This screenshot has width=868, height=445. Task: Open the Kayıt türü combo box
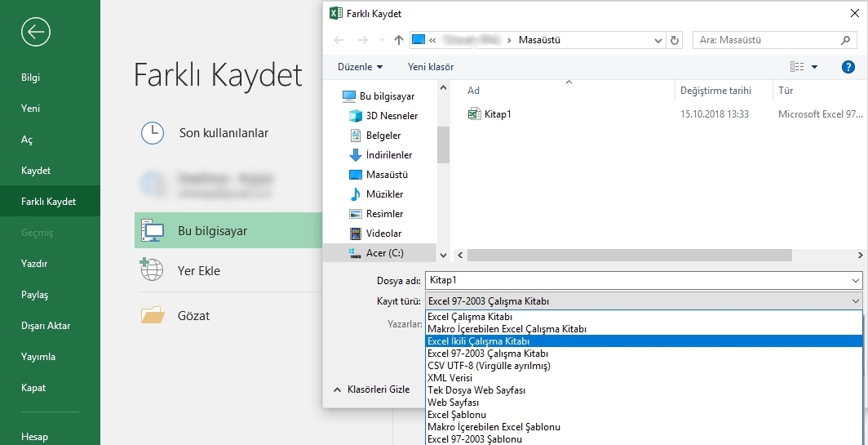pyautogui.click(x=644, y=301)
